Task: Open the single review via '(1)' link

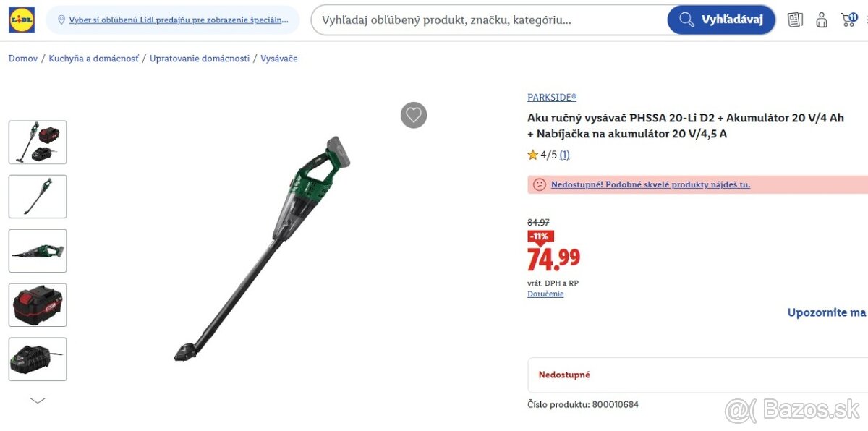Action: pos(564,154)
